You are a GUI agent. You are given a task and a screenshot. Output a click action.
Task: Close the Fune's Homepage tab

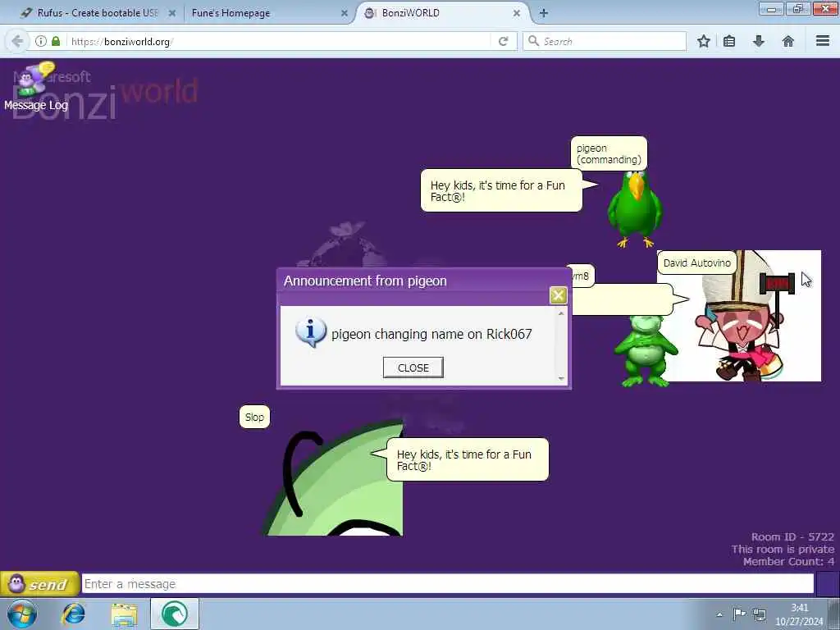[345, 13]
